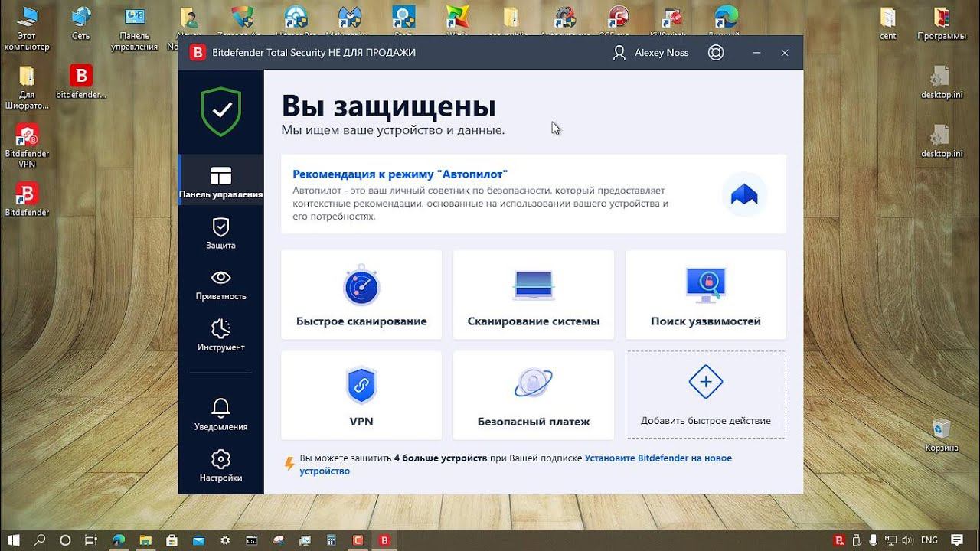This screenshot has width=980, height=551.
Task: Click the Cortana circle on taskbar
Action: (x=65, y=540)
